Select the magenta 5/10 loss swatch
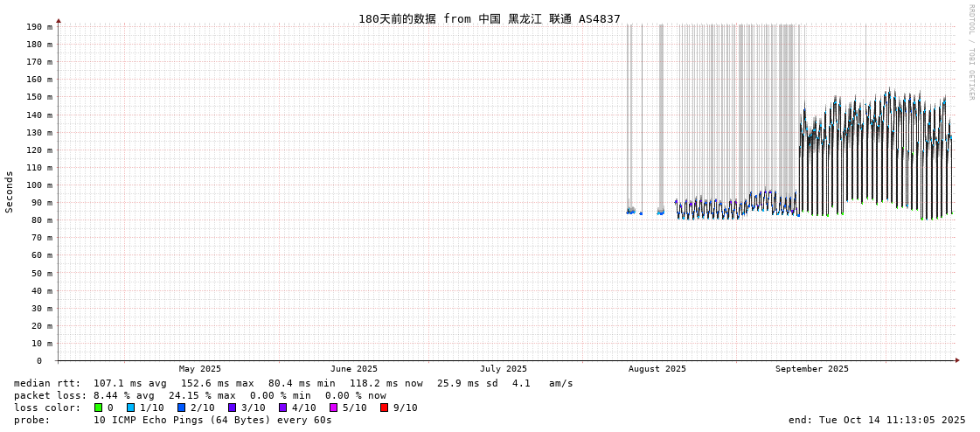This screenshot has width=980, height=432. point(333,408)
